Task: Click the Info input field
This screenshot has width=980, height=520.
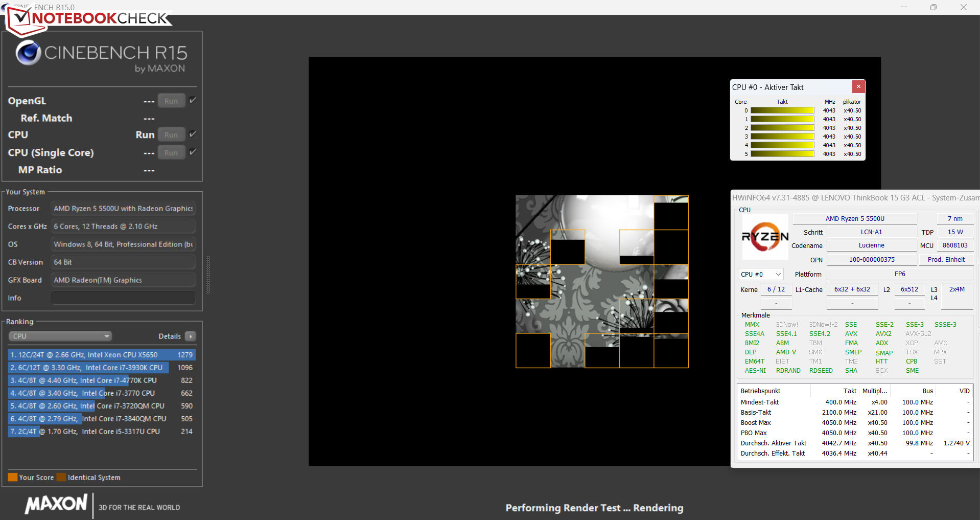Action: pos(123,298)
